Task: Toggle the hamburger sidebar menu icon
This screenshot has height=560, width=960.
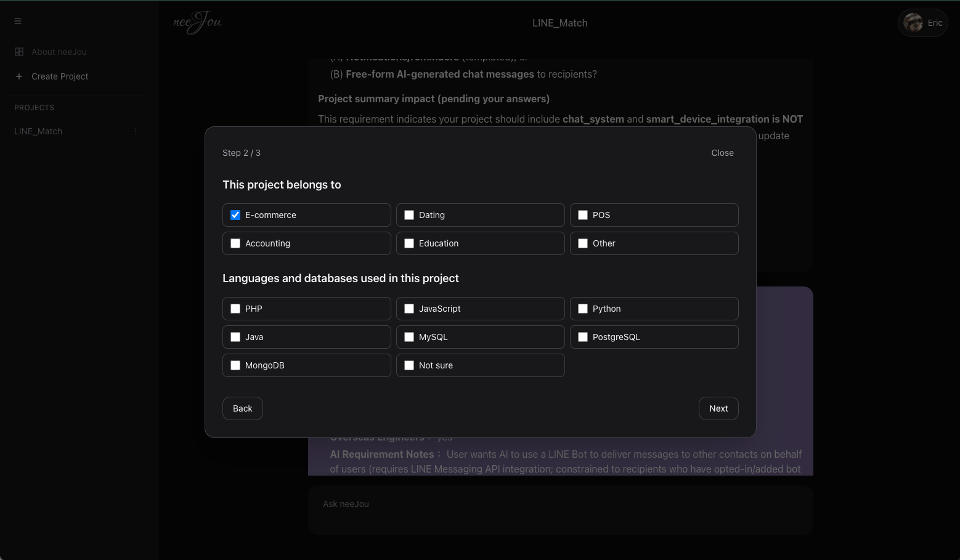Action: click(18, 21)
